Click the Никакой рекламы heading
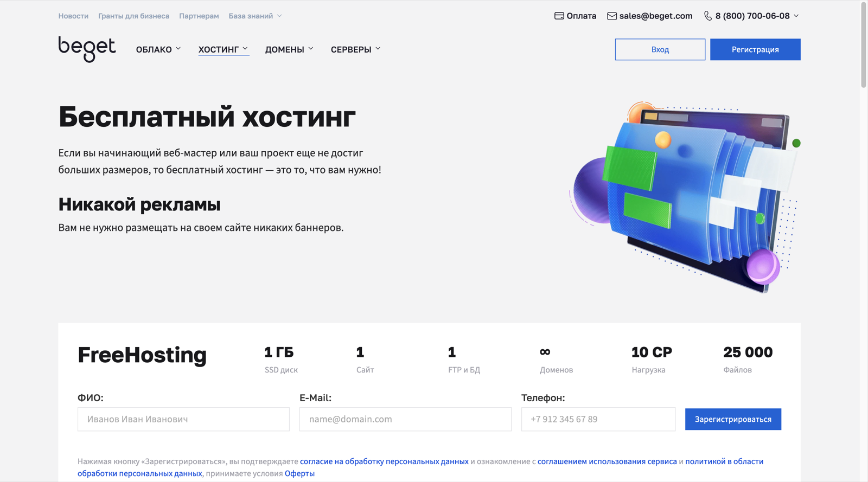Image resolution: width=868 pixels, height=482 pixels. click(139, 204)
